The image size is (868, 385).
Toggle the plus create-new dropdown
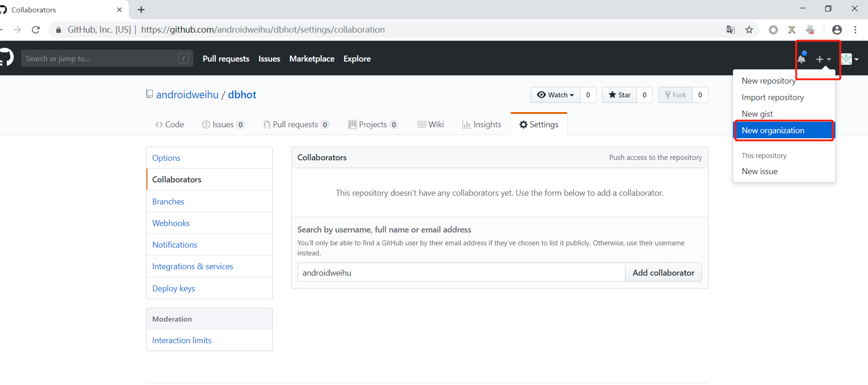(823, 59)
